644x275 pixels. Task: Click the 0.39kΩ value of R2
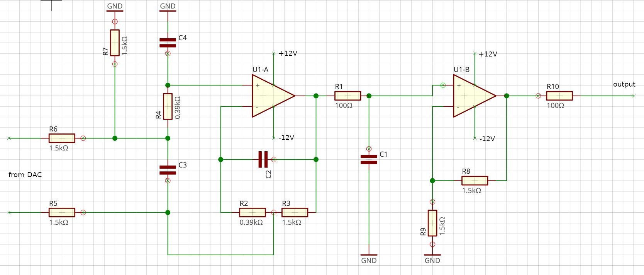[251, 222]
